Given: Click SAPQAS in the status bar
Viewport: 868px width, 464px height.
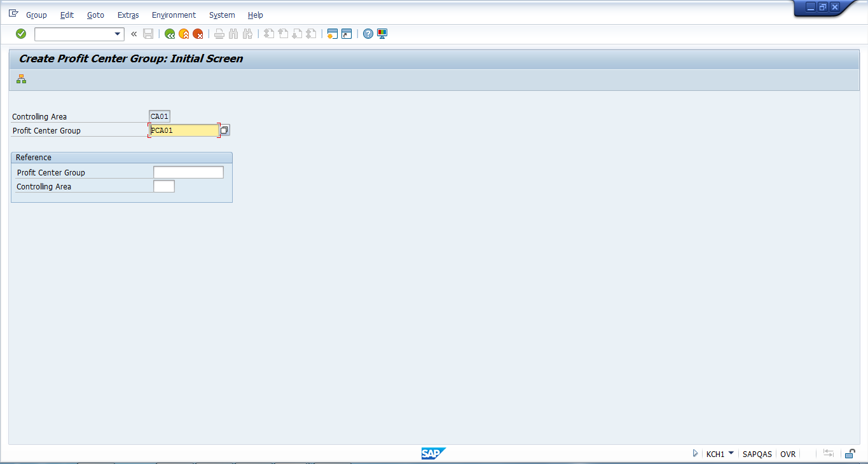Looking at the screenshot, I should (757, 454).
